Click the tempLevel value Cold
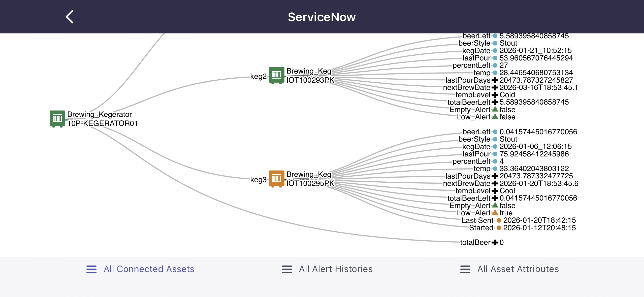Viewport: 644px width, 297px height. pos(507,95)
